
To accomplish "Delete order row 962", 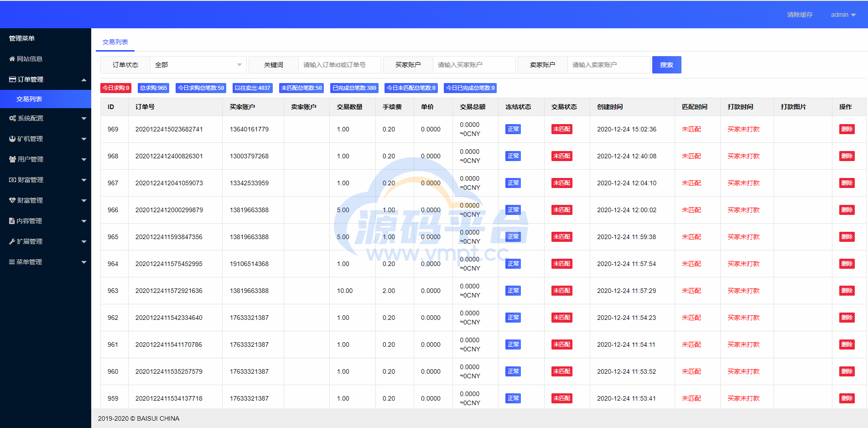I will coord(847,318).
